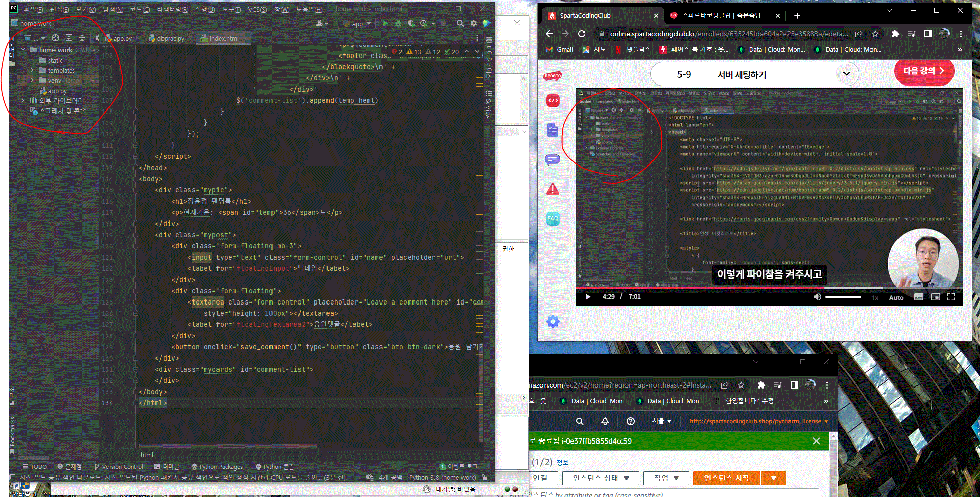The image size is (980, 497).
Task: Open AWS notifications bell
Action: [x=605, y=421]
